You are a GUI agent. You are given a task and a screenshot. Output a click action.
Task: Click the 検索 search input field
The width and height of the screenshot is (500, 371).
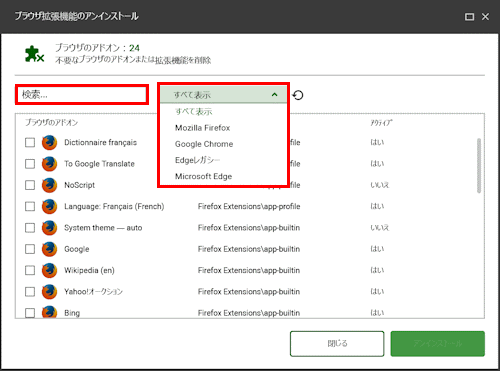(x=82, y=95)
